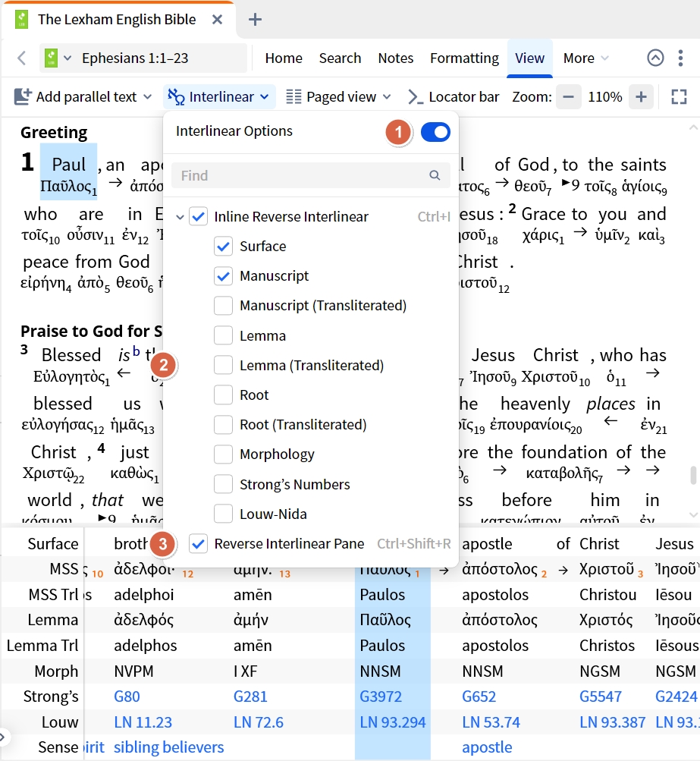Select the View tab
The height and width of the screenshot is (761, 700).
tap(529, 58)
